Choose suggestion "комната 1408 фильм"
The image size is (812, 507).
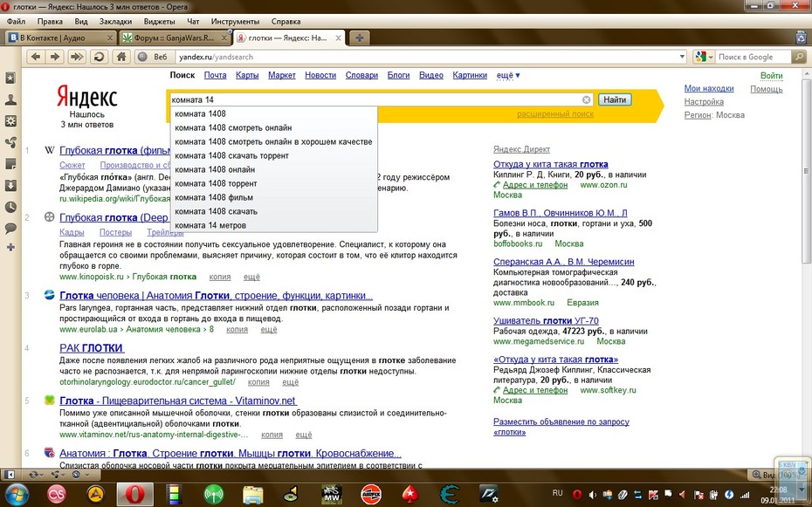pyautogui.click(x=273, y=197)
